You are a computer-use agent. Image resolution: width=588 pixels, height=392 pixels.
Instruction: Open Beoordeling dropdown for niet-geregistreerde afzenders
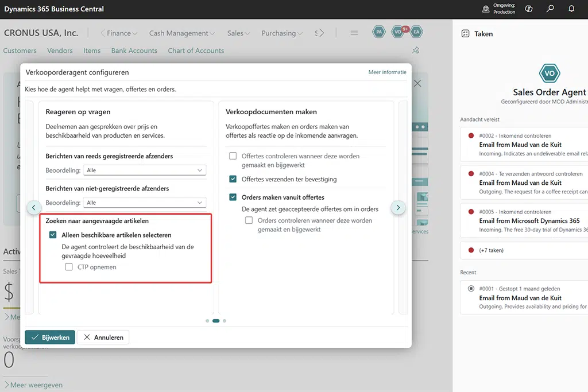point(145,203)
